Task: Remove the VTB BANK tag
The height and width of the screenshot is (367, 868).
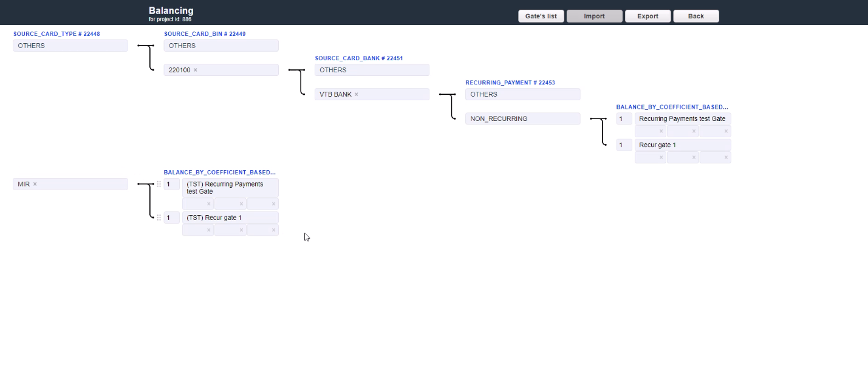Action: tap(357, 95)
